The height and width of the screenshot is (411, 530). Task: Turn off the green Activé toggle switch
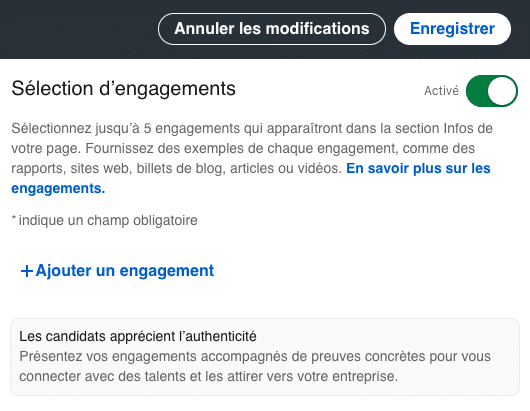coord(491,91)
